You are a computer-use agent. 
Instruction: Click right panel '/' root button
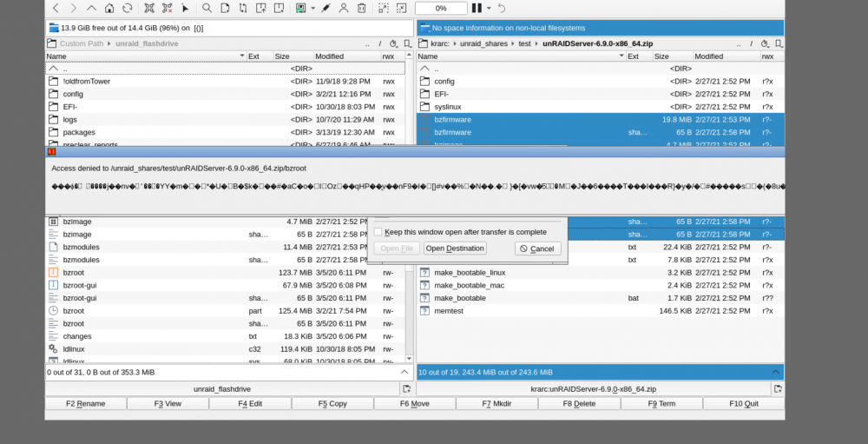[751, 43]
